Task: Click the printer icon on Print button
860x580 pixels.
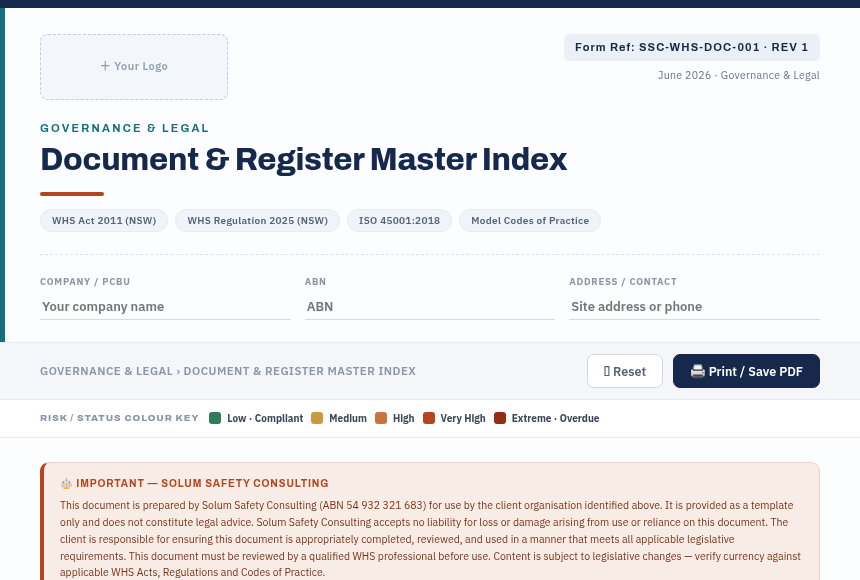Action: pos(698,371)
